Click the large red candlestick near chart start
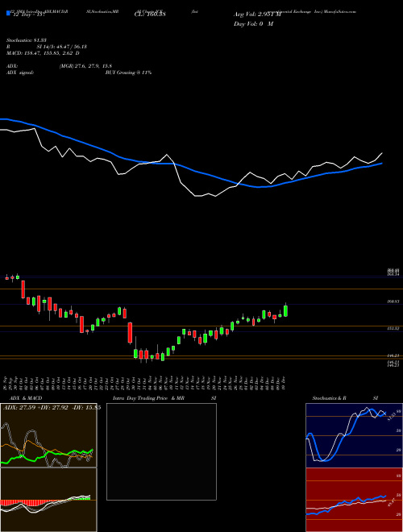 pos(23,289)
